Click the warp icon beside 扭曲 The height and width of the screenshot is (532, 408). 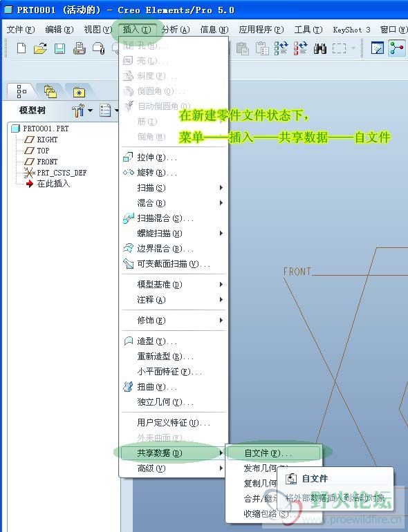click(x=128, y=386)
